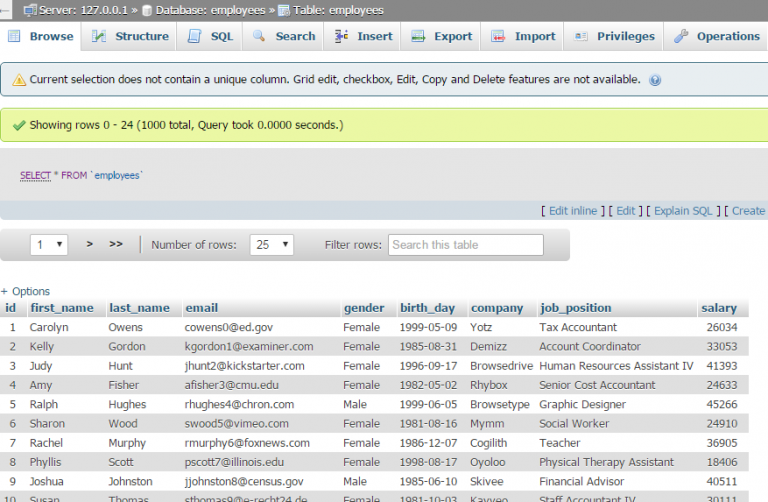Sort by the salary column header
Screen dimensions: 768x502
pyautogui.click(x=719, y=308)
